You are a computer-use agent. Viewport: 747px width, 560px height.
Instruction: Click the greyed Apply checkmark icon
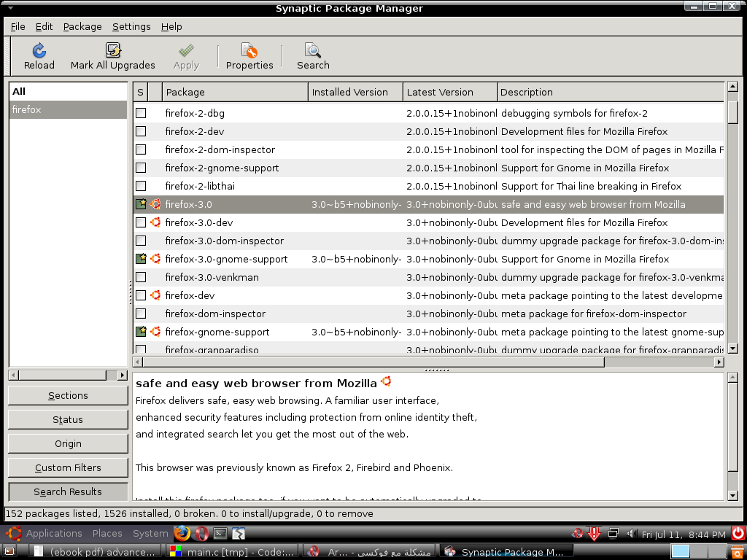(186, 50)
